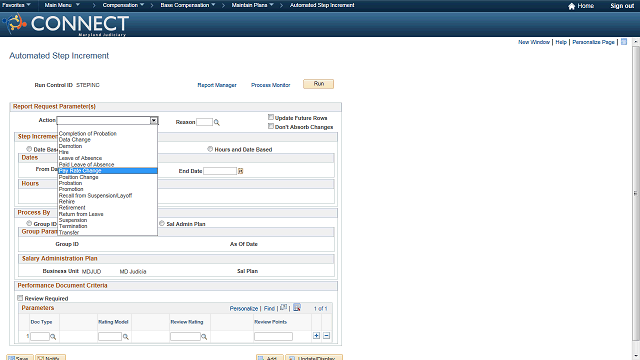Open the Compensation breadcrumb dropdown
Viewport: 640px width, 360px height.
coord(123,5)
